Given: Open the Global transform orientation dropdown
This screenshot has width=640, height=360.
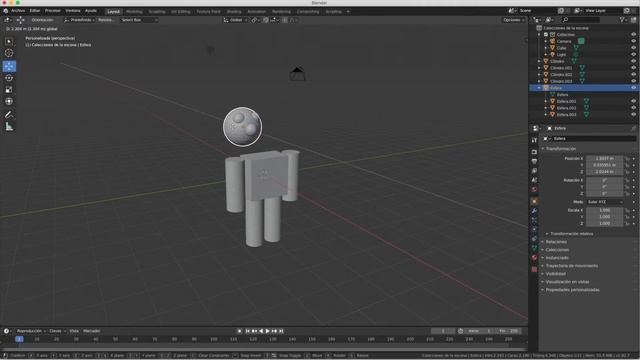Looking at the screenshot, I should click(x=236, y=20).
